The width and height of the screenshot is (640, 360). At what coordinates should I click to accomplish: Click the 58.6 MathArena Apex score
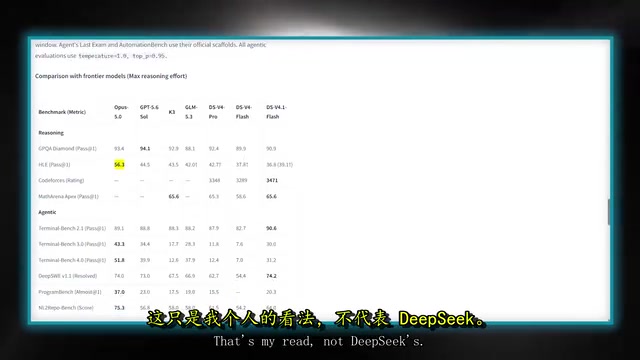click(x=241, y=196)
